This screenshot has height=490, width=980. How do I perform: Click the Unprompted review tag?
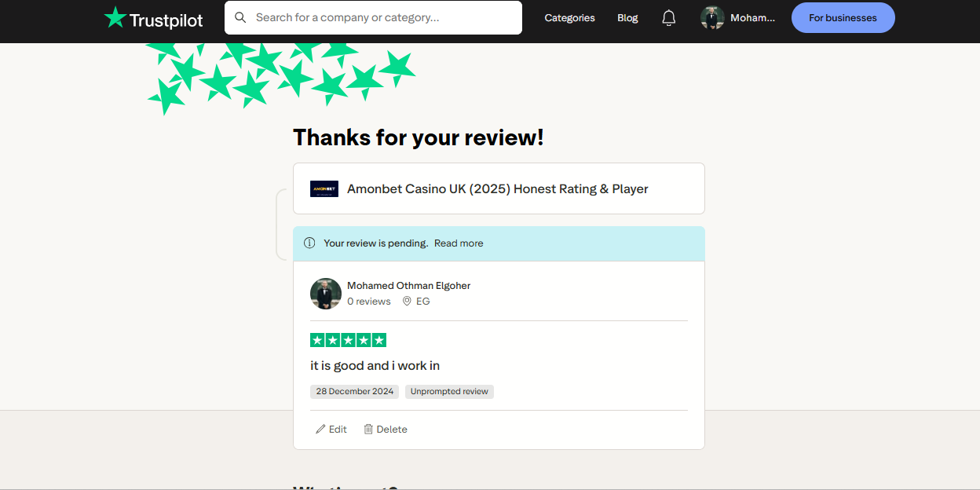point(449,391)
